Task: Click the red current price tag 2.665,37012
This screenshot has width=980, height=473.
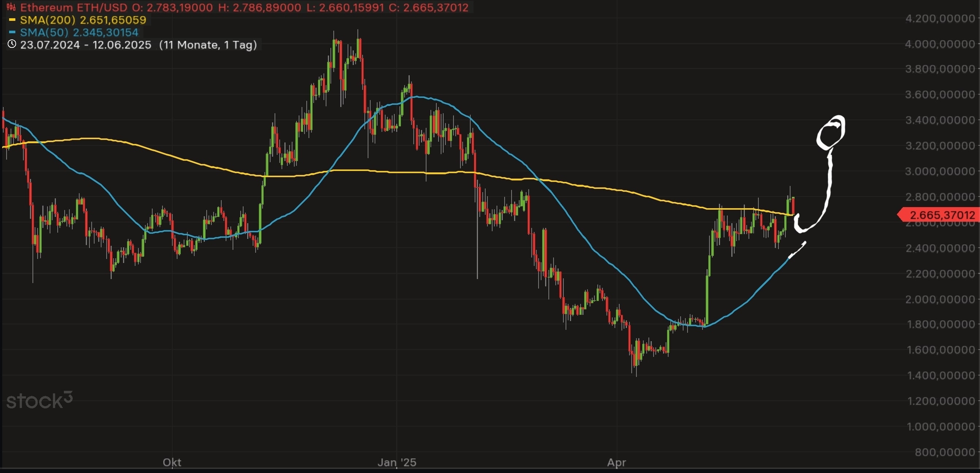Action: (940, 215)
